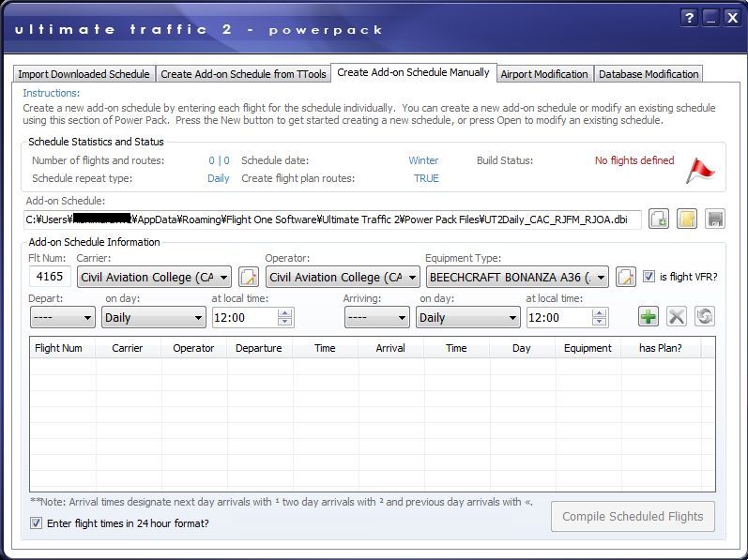This screenshot has width=748, height=560.
Task: Switch to Database Modification tab
Action: click(649, 74)
